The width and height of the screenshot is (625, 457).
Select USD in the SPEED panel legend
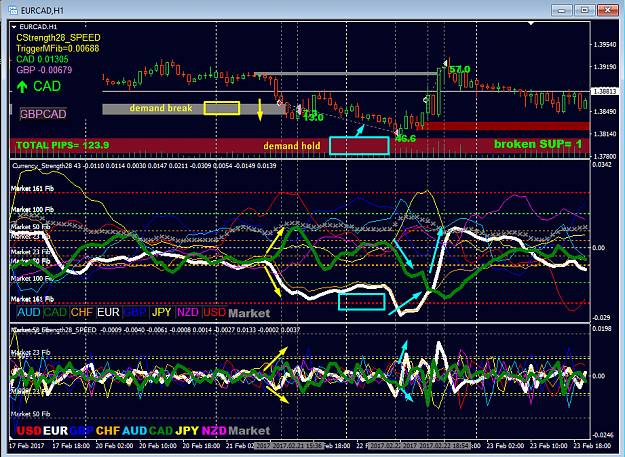[29, 431]
